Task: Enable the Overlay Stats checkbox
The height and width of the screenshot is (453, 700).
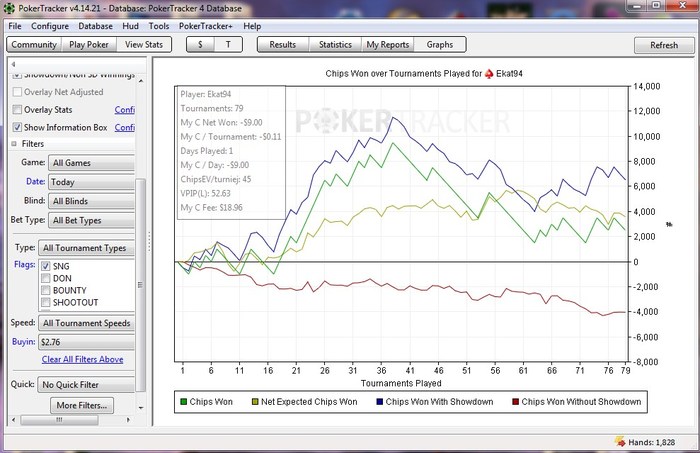Action: [x=17, y=109]
